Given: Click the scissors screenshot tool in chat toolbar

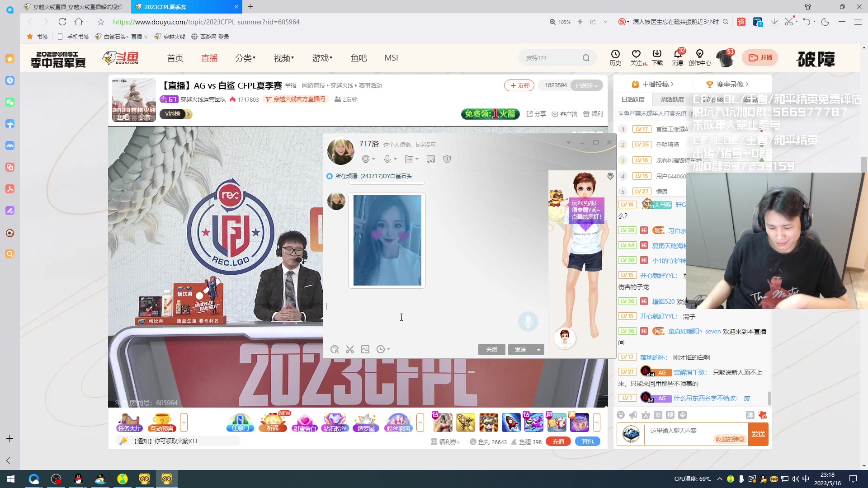Looking at the screenshot, I should click(350, 349).
